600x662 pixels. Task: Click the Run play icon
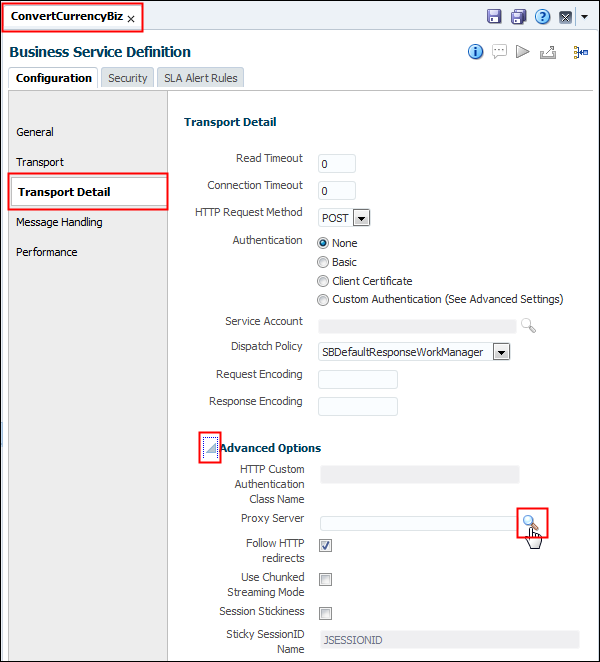(x=522, y=52)
